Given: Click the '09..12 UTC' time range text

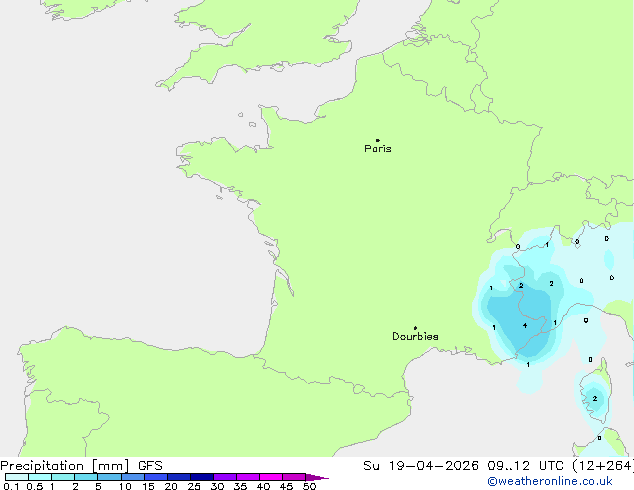Looking at the screenshot, I should click(x=525, y=466).
